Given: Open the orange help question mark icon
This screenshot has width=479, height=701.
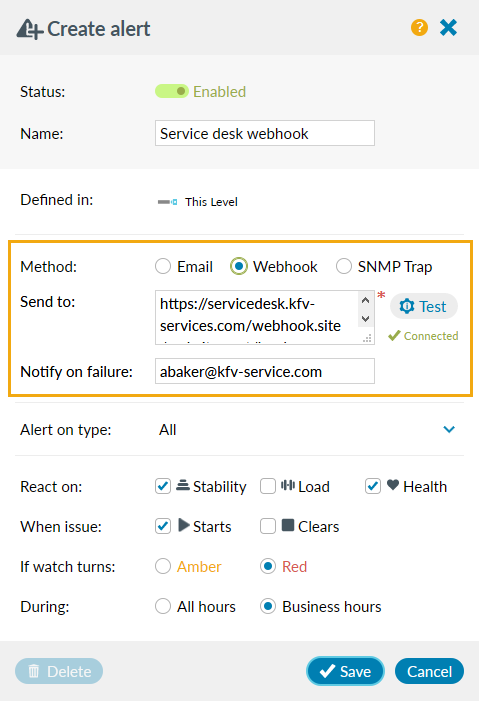Looking at the screenshot, I should (419, 28).
